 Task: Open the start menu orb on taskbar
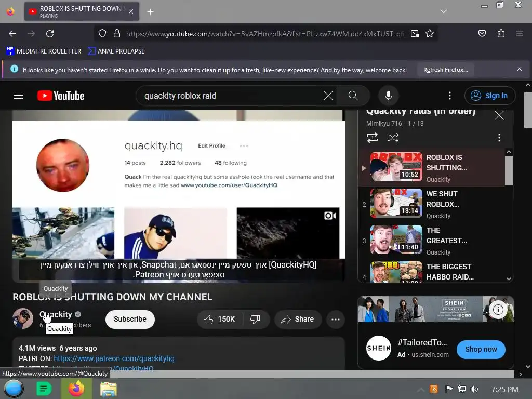pos(14,389)
